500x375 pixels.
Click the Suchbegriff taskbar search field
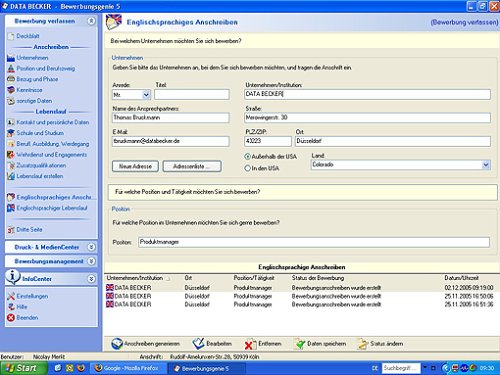(x=401, y=368)
